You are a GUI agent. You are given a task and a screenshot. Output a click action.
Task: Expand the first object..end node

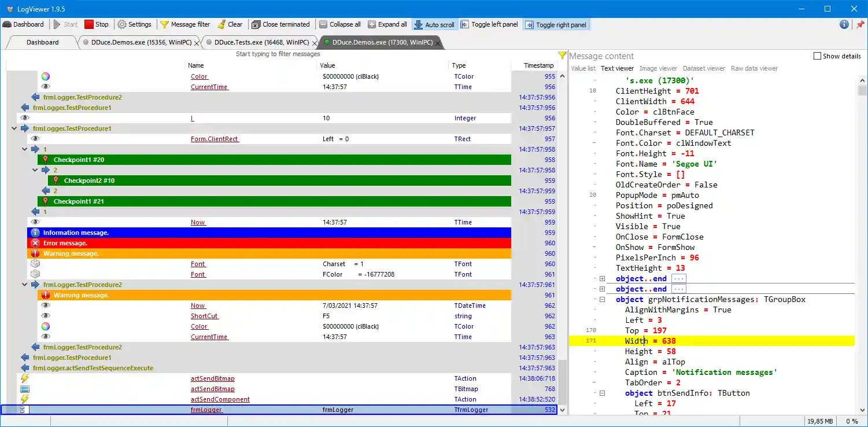pyautogui.click(x=602, y=278)
